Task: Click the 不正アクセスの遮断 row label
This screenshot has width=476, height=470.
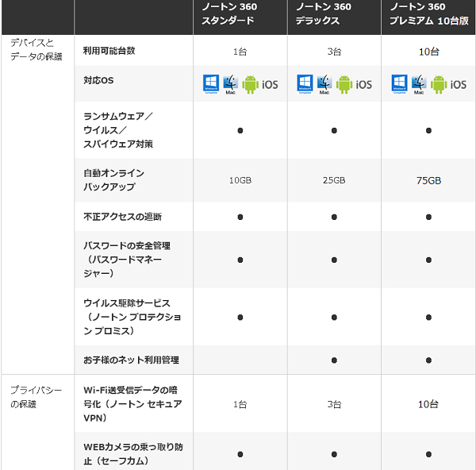Action: pyautogui.click(x=122, y=217)
